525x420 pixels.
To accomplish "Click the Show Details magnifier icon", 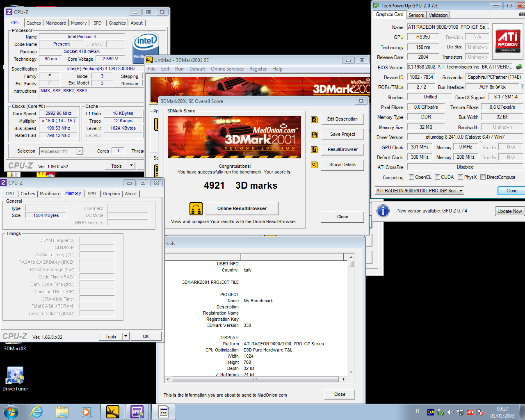I will pyautogui.click(x=314, y=165).
